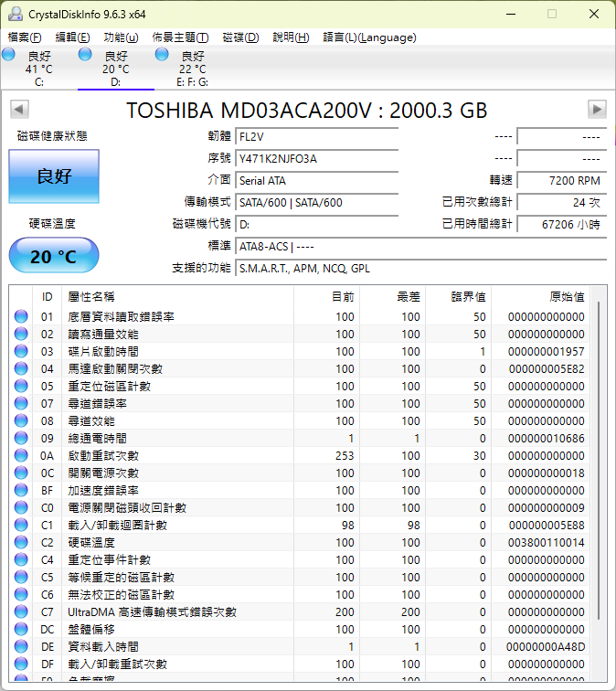This screenshot has height=691, width=616.
Task: Open the 佈景主題(T) menu
Action: click(x=180, y=37)
